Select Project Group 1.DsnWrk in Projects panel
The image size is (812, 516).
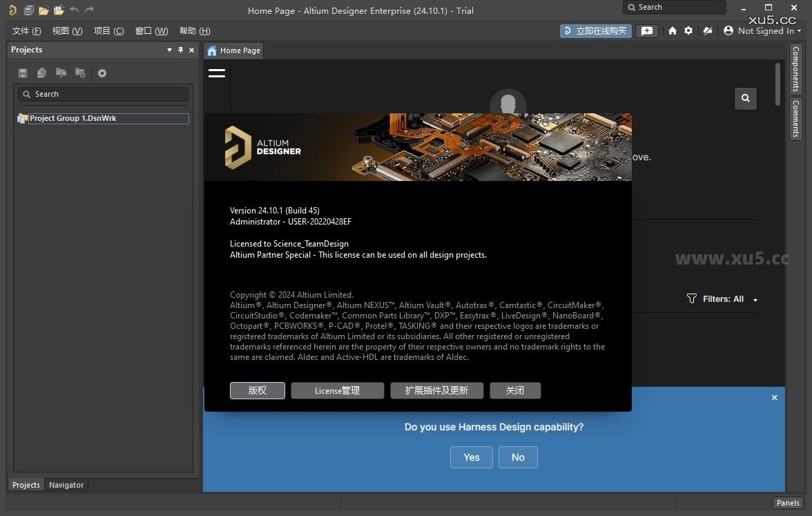72,117
